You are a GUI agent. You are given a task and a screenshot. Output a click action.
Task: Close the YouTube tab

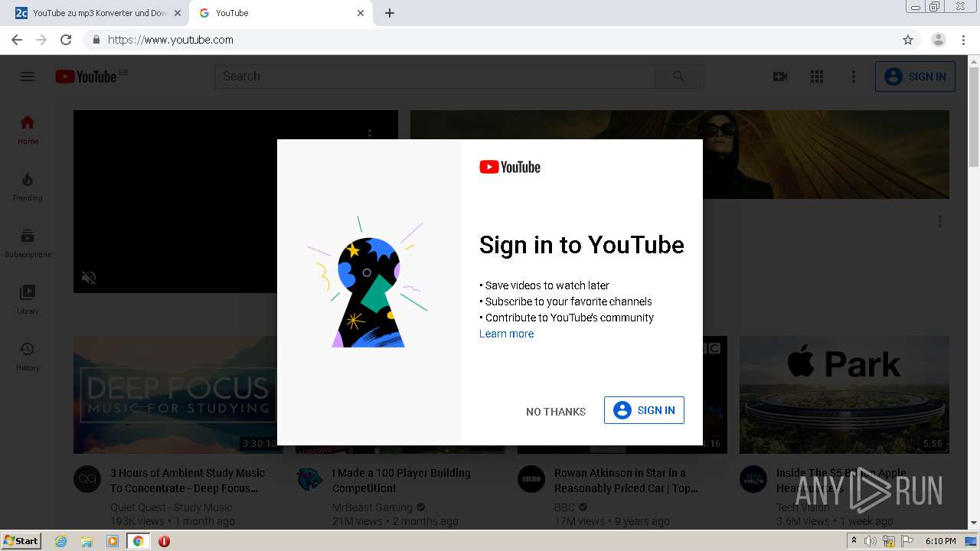(x=361, y=13)
